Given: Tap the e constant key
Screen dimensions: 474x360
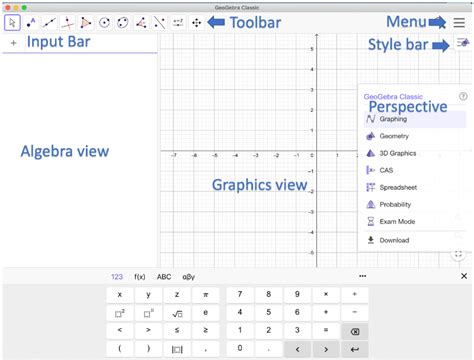Looking at the screenshot, I should point(206,312).
